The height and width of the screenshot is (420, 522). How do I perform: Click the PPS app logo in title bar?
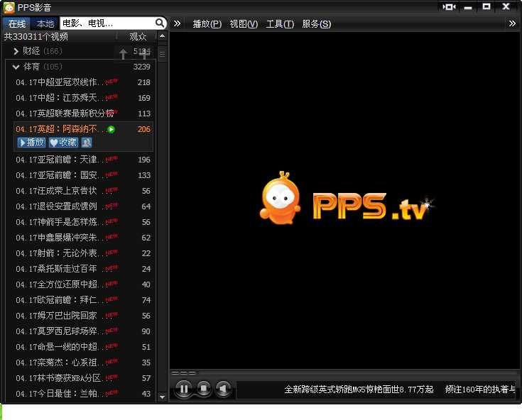click(9, 6)
